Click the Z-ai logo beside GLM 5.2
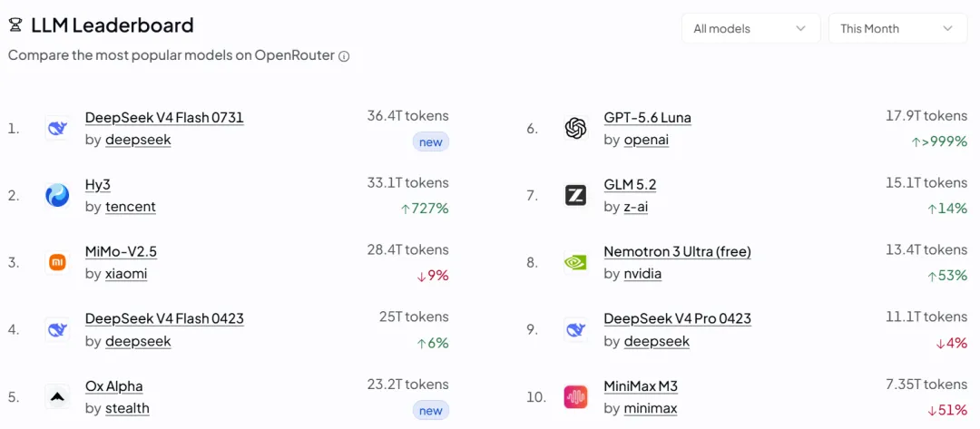The width and height of the screenshot is (980, 429). coord(575,196)
